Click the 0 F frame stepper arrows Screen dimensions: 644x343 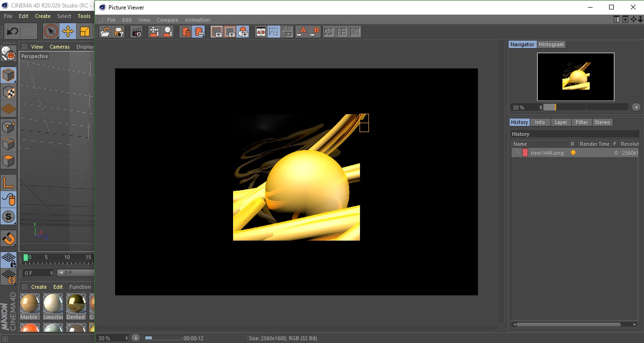(51, 273)
